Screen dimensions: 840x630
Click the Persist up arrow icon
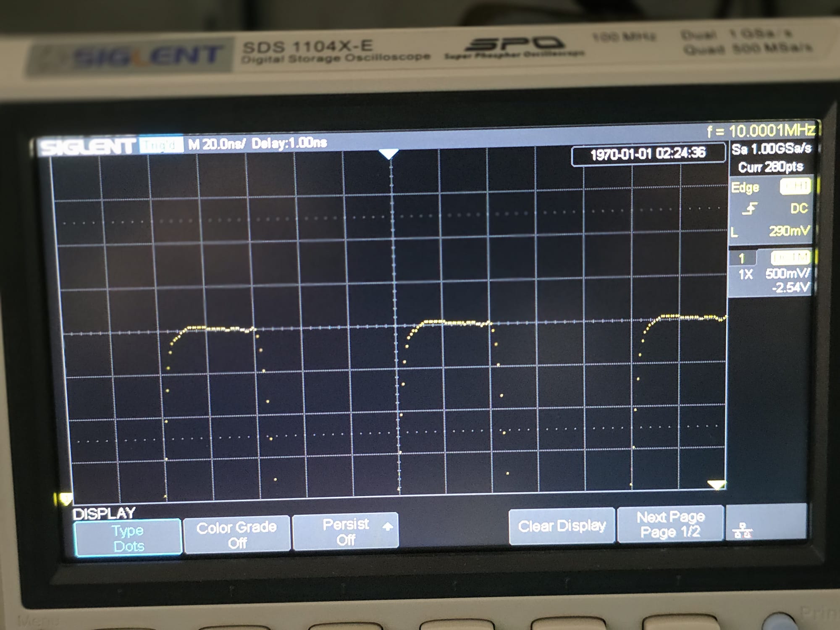388,526
